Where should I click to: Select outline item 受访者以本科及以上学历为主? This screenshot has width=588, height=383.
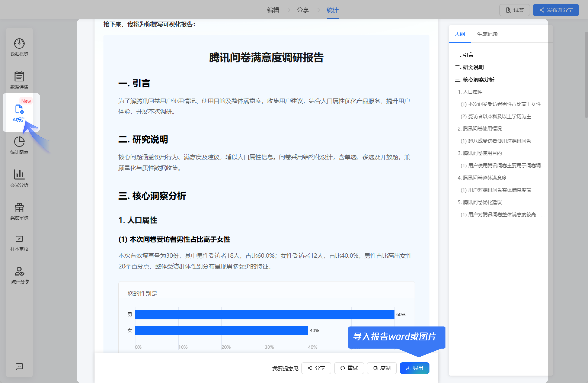[496, 116]
